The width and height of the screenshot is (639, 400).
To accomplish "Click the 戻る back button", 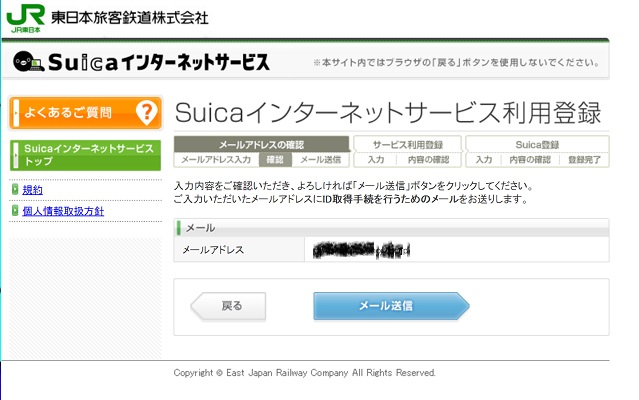I will 228,306.
